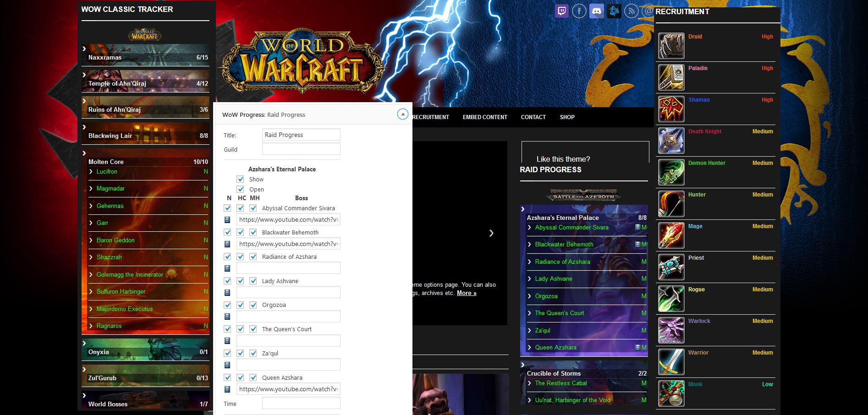Screen dimensions: 868x415
Task: Uncheck Normal checkbox for Lady Ashvane
Action: tap(227, 281)
